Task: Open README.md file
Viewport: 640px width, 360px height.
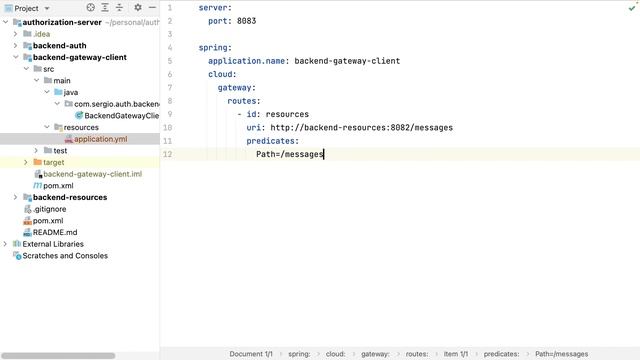Action: [55, 232]
